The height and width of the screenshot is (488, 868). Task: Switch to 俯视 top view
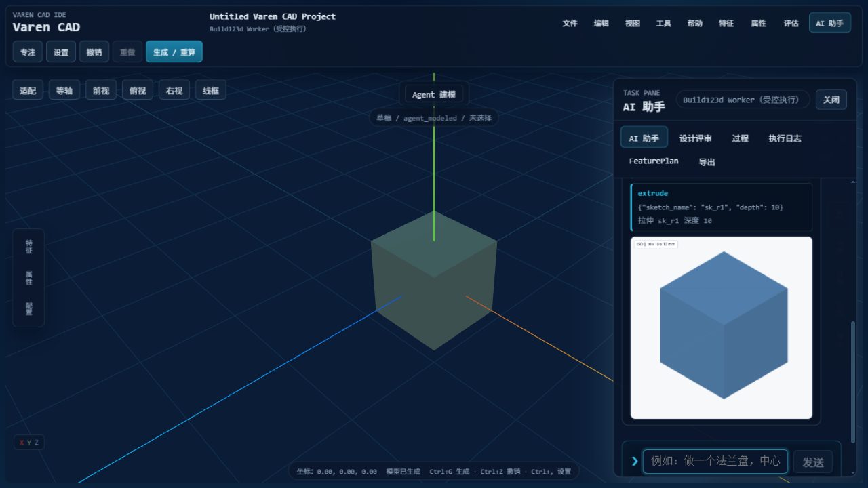138,90
